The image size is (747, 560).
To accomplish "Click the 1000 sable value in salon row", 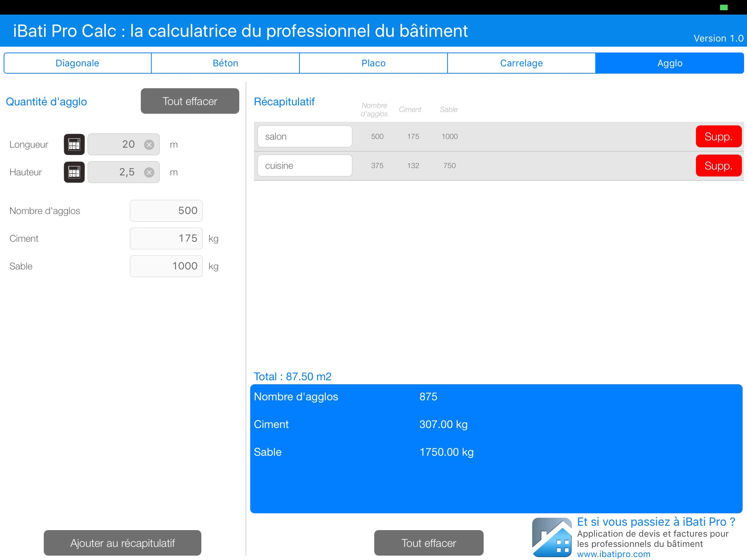I will pyautogui.click(x=450, y=136).
